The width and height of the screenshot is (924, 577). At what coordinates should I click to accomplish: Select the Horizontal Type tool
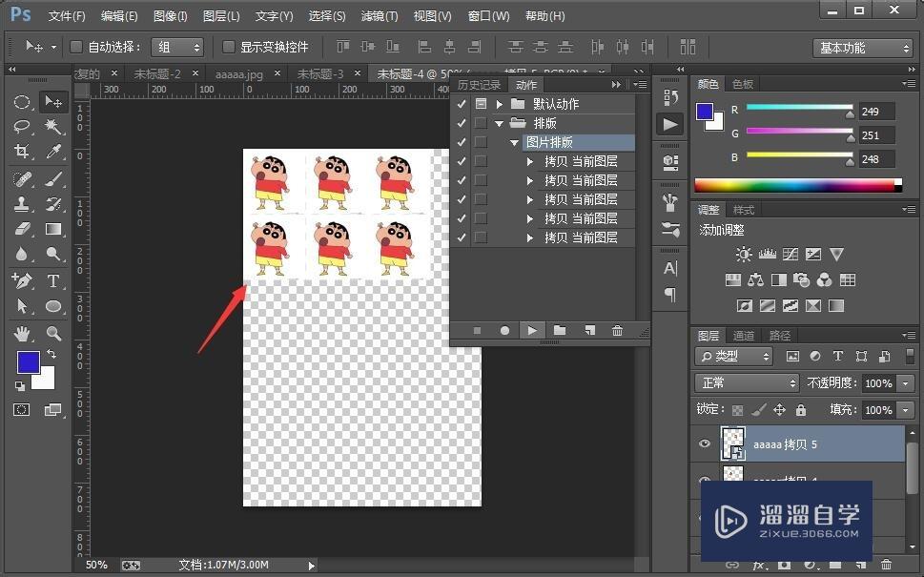tap(53, 280)
